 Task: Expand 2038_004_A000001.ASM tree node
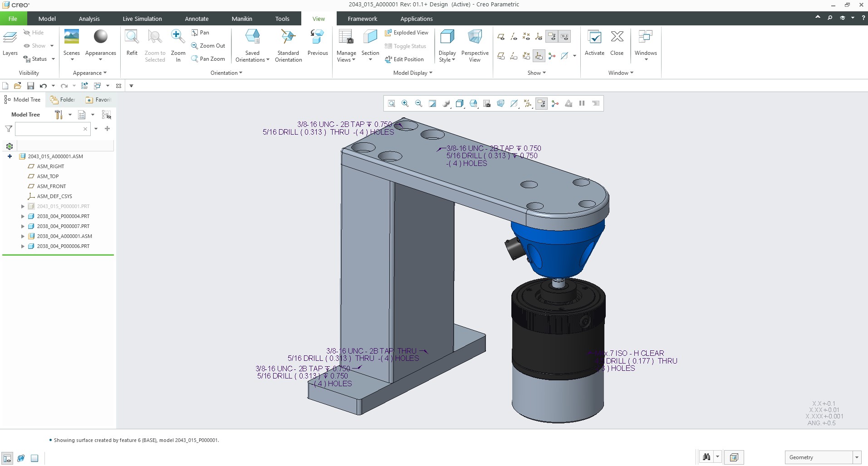pos(23,236)
